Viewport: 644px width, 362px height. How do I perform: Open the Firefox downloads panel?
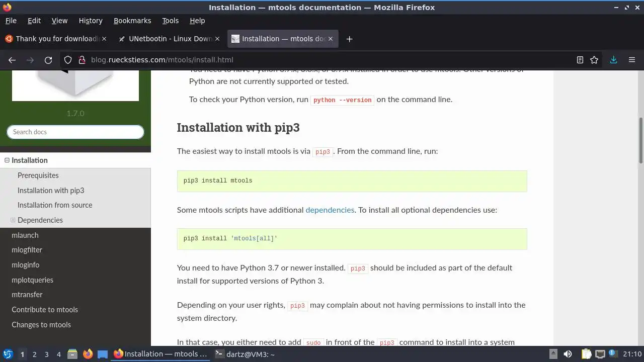613,60
